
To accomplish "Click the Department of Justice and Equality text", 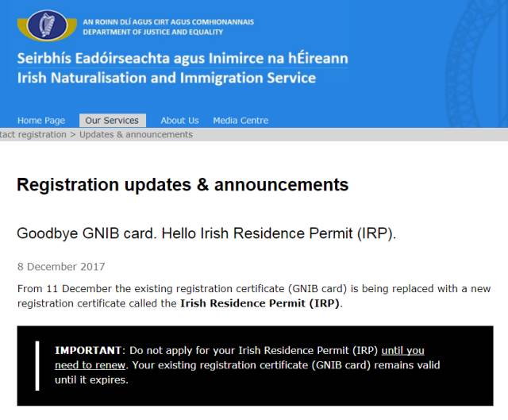I will coord(152,32).
